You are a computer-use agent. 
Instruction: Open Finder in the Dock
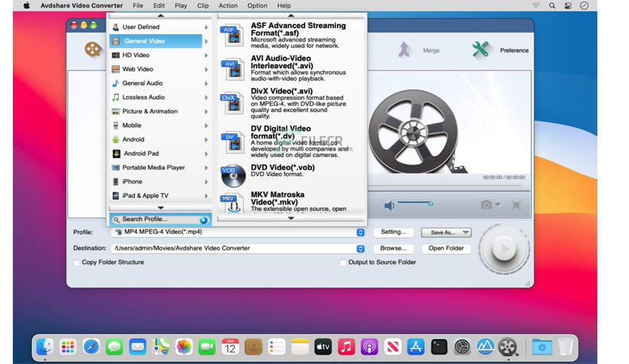tap(45, 347)
